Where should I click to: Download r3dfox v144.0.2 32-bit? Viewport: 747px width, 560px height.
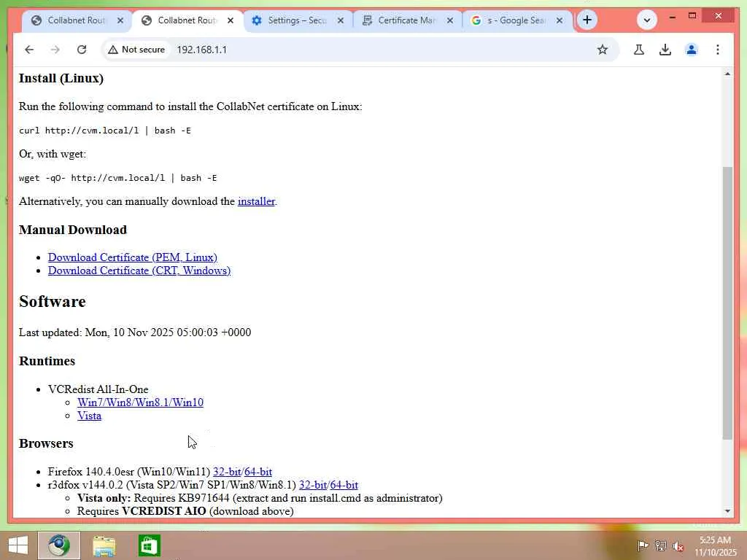tap(312, 485)
